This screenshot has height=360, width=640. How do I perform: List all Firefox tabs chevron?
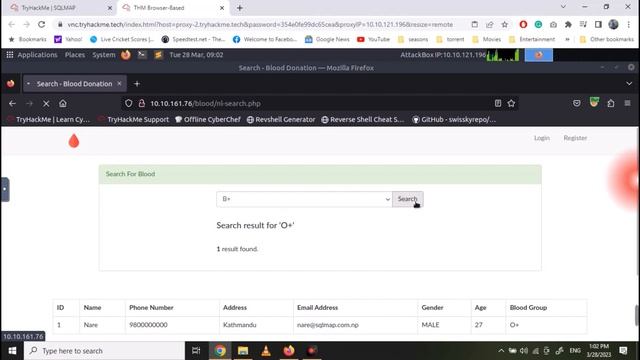click(629, 84)
